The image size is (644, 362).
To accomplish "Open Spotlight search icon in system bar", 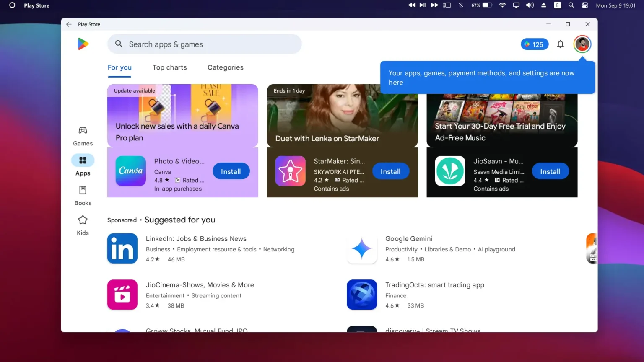I will 571,5.
